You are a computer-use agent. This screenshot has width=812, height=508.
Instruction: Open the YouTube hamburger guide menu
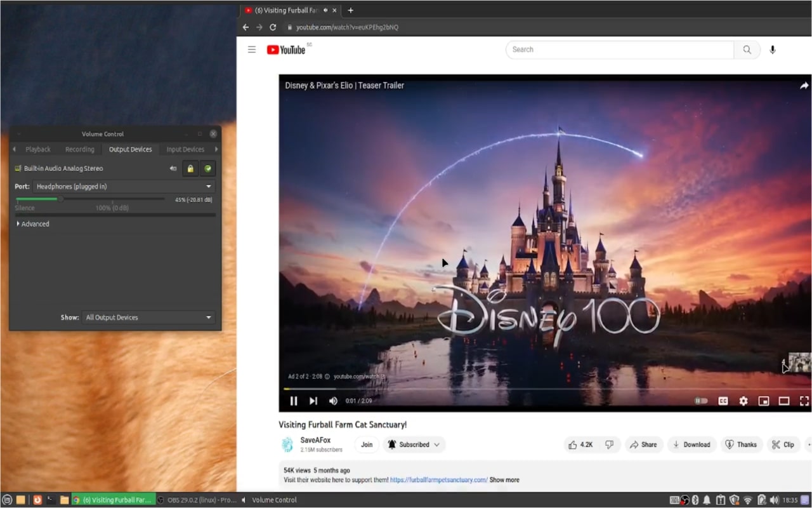(x=252, y=50)
